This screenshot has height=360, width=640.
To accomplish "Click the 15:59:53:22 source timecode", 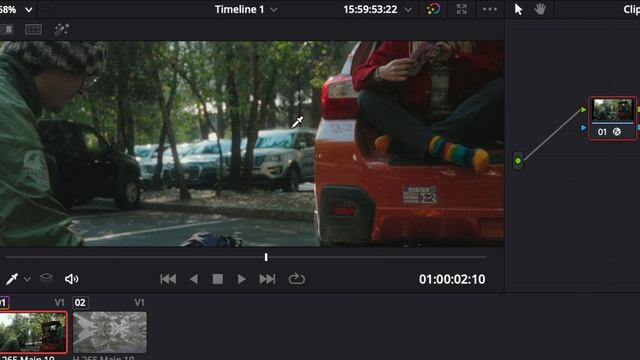I will pos(370,9).
